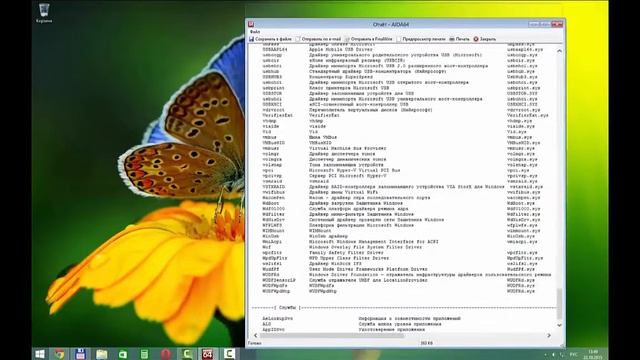
Task: Click the 'USBAAPL64' driver name
Action: pyautogui.click(x=275, y=49)
